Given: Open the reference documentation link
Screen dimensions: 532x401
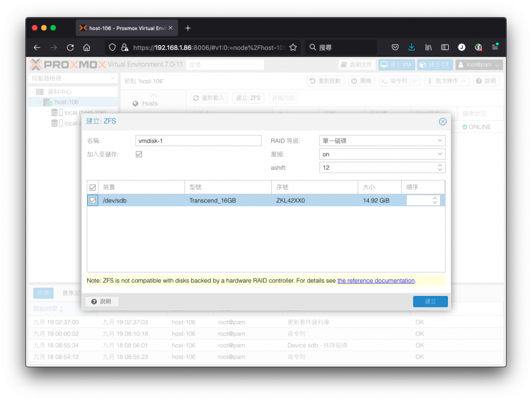Looking at the screenshot, I should click(x=376, y=281).
